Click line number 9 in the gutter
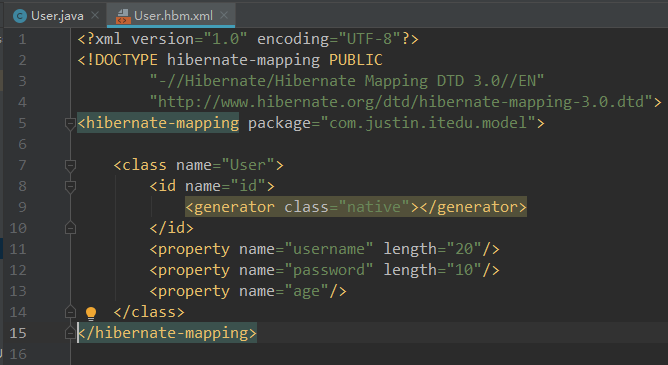 (22, 207)
